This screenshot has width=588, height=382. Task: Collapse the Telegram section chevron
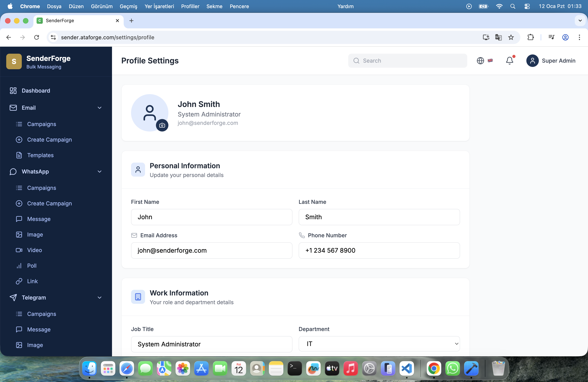[x=100, y=298]
